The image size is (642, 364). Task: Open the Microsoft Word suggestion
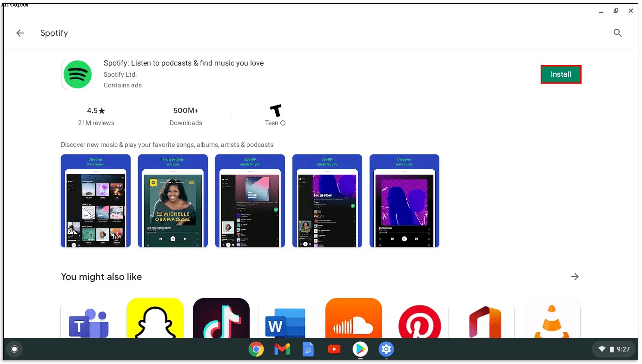287,318
